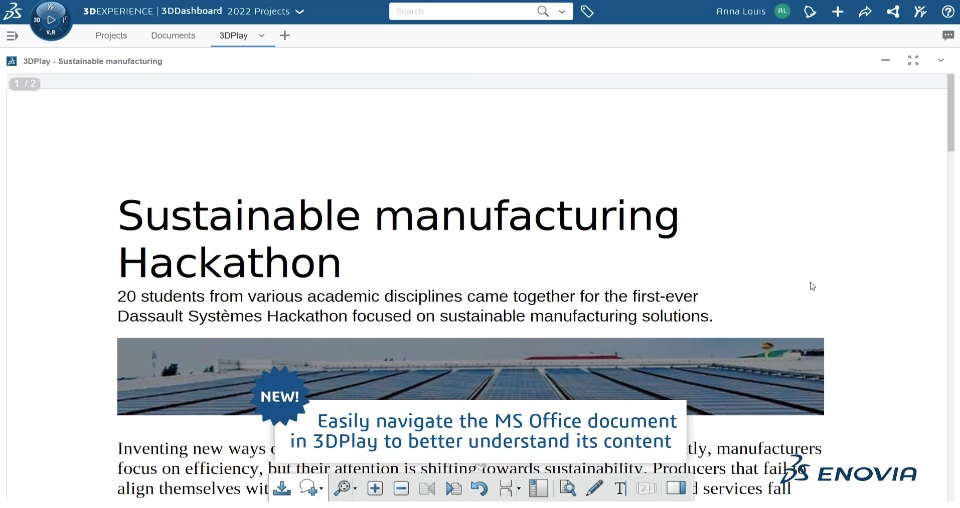
Task: Select the pencil markup tool
Action: 594,488
